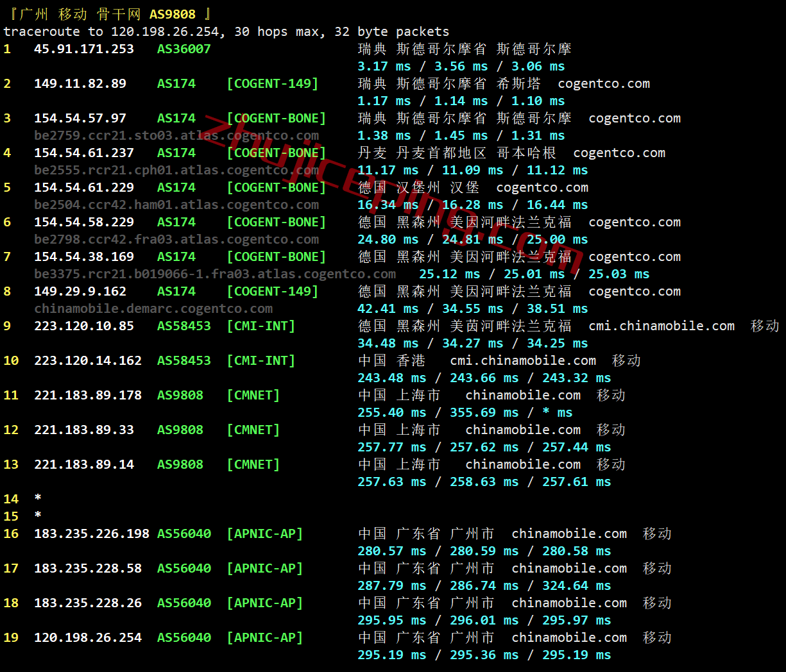
Task: Click hop 10 IP 223.120.14.162
Action: 88,360
